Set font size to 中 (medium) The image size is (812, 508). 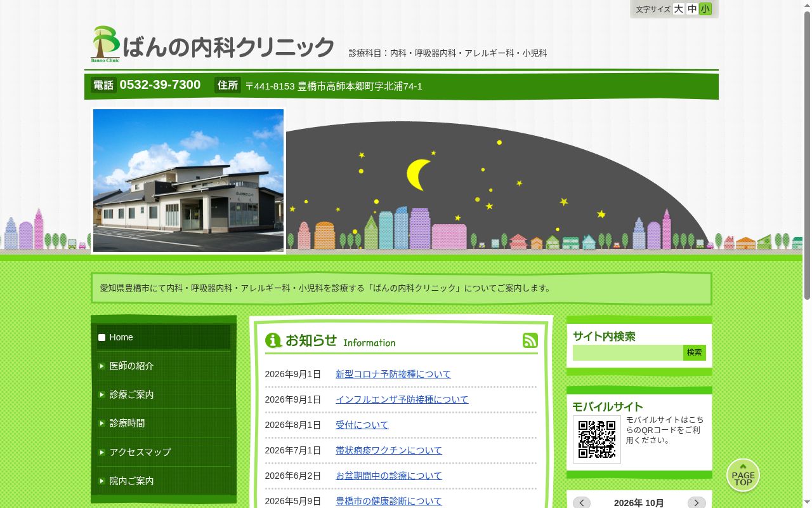click(692, 9)
